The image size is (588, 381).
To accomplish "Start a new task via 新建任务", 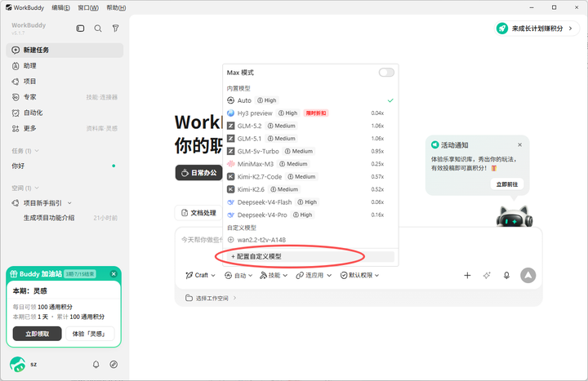I will tap(65, 51).
